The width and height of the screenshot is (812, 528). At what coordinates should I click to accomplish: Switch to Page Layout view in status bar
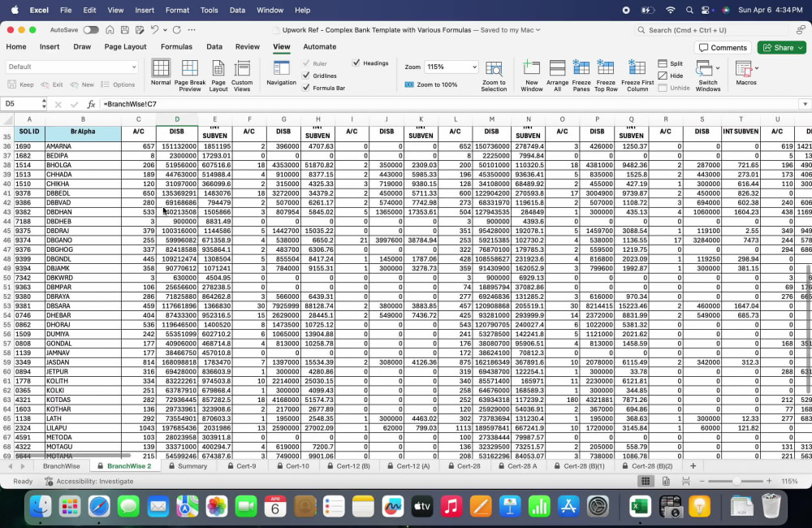[666, 482]
